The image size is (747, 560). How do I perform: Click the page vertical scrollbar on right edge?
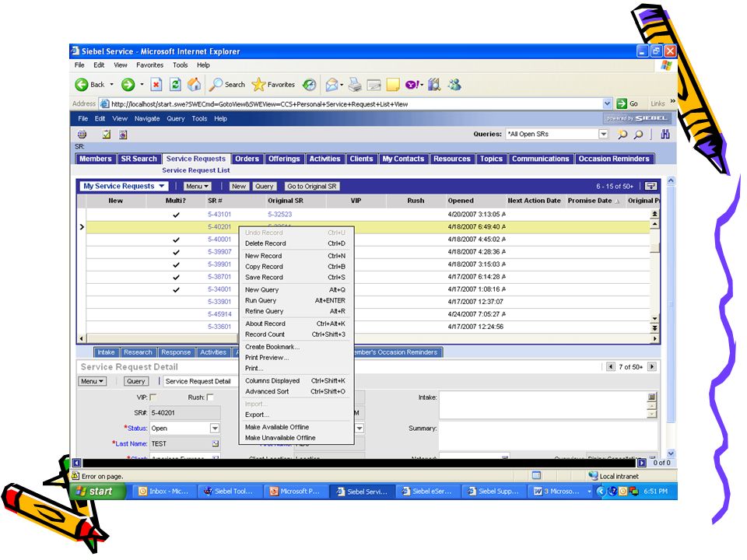(x=671, y=317)
